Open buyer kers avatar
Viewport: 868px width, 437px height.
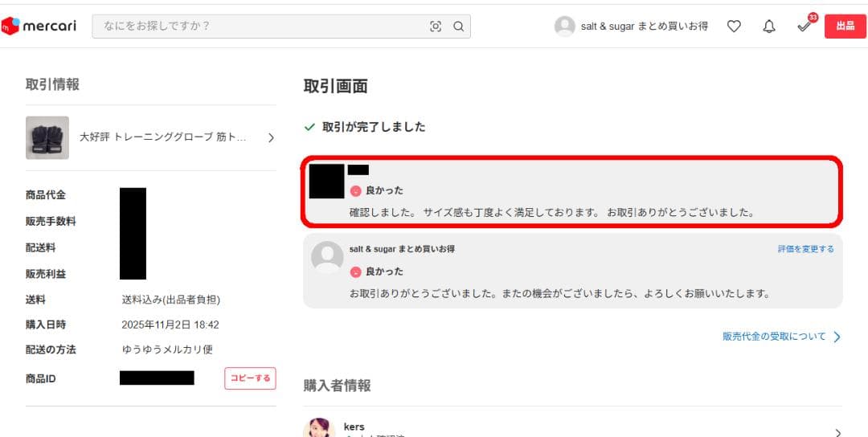point(319,427)
